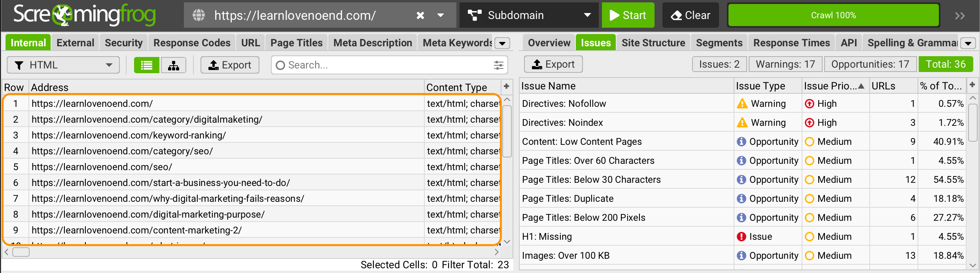The height and width of the screenshot is (273, 980).
Task: Show Total: 36 issues
Action: 946,64
